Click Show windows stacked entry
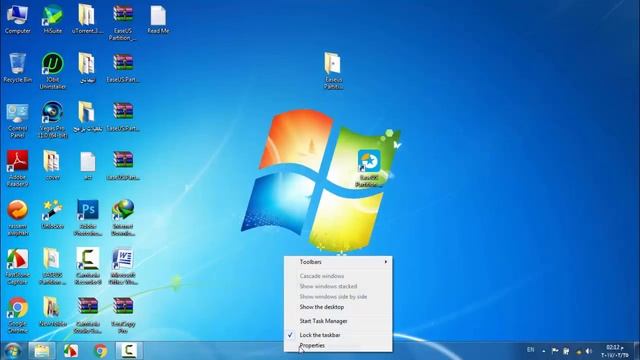640x360 pixels. tap(338, 286)
